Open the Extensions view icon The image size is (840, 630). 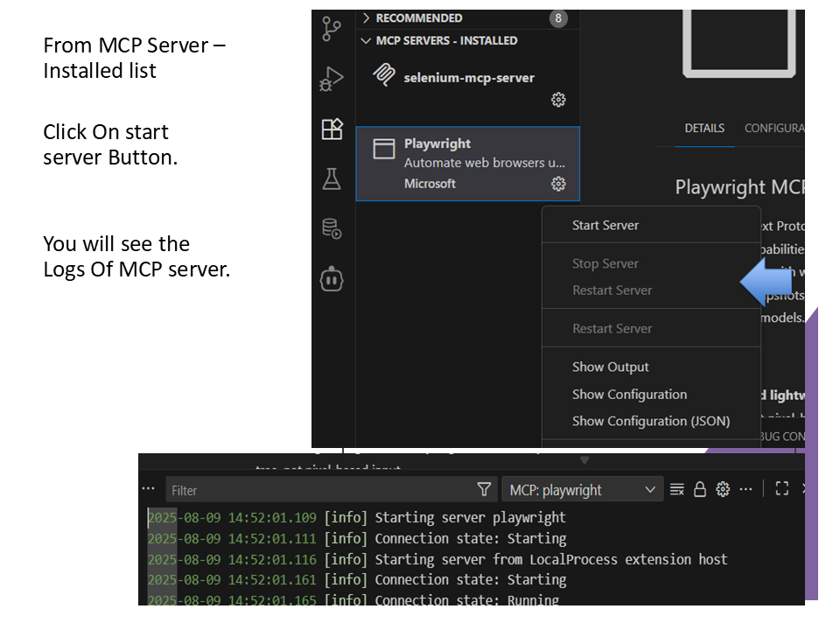[x=332, y=129]
